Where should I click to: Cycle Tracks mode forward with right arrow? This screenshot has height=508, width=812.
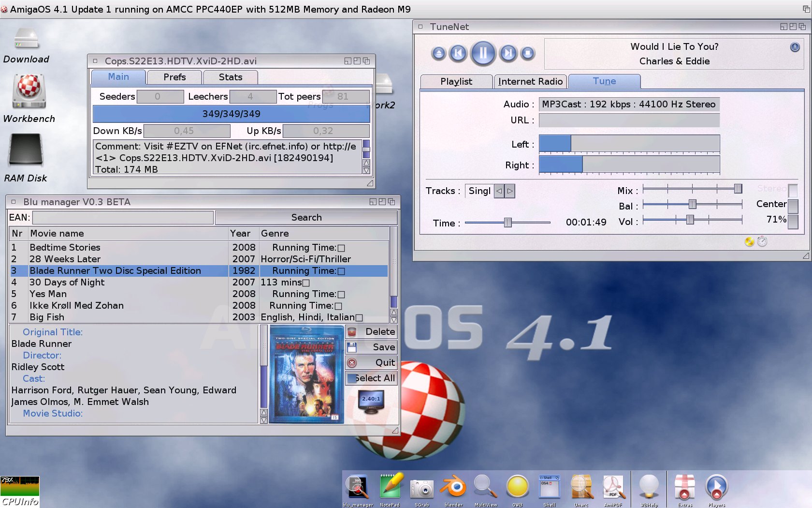click(x=510, y=191)
